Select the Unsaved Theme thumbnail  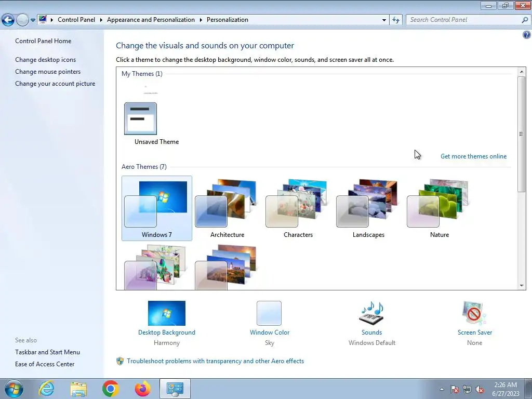[x=140, y=118]
